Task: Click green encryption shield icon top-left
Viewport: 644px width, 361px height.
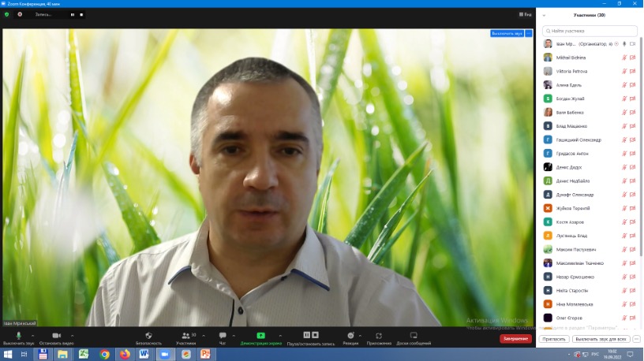Action: (x=6, y=14)
